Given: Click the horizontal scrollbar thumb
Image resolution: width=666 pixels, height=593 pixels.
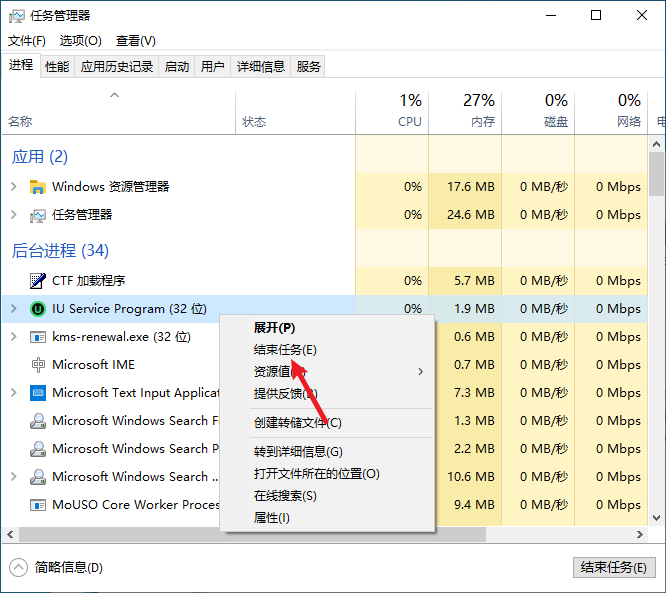Looking at the screenshot, I should 252,534.
